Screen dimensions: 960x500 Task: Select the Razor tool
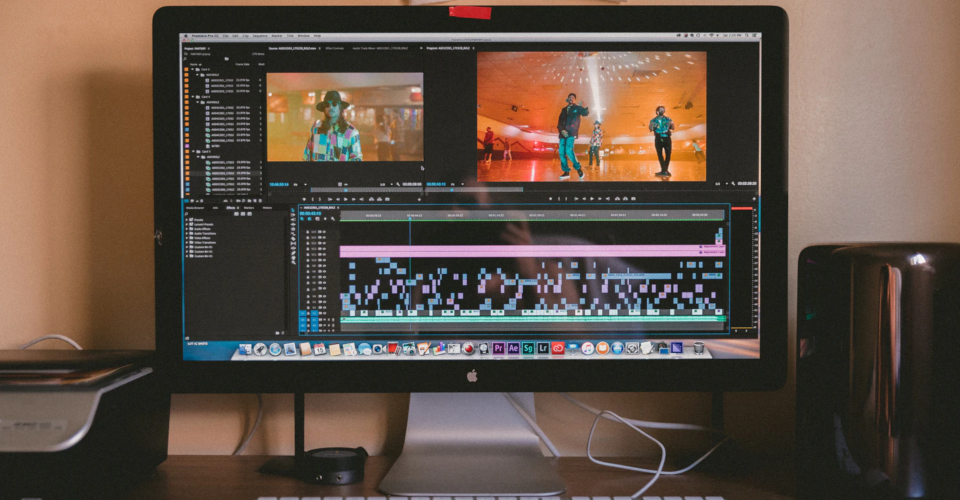tap(293, 238)
